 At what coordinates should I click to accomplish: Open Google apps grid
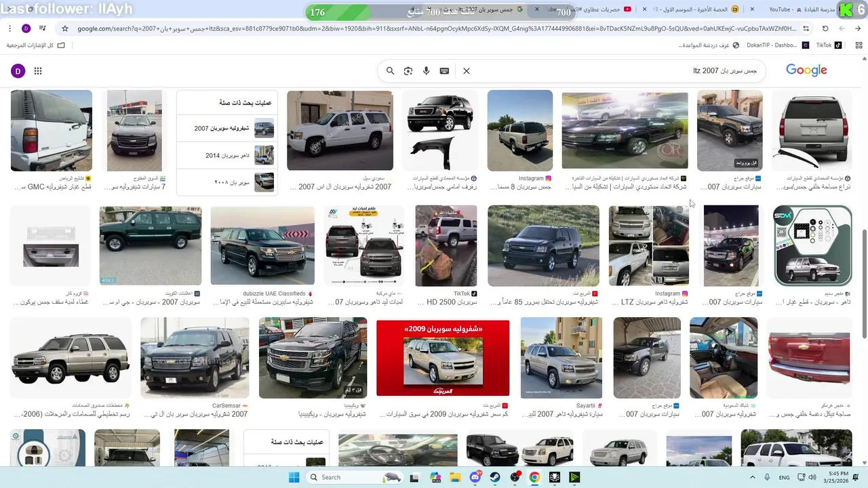pyautogui.click(x=38, y=71)
